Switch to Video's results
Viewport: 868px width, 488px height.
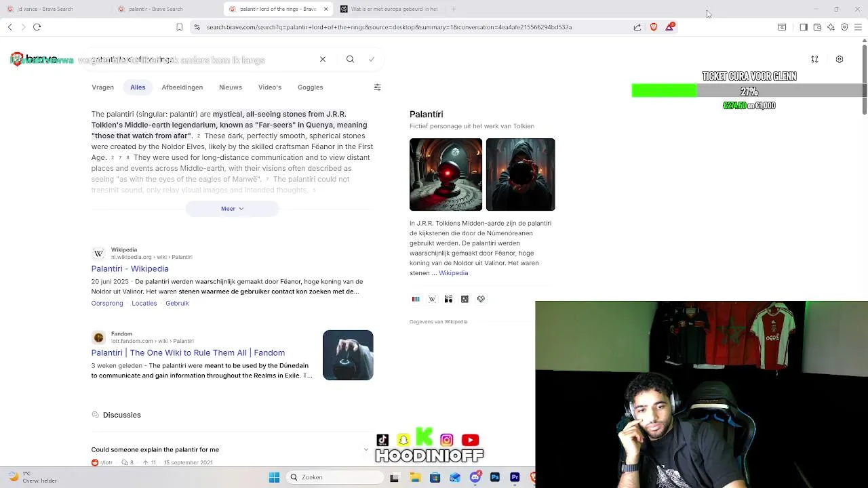coord(270,87)
